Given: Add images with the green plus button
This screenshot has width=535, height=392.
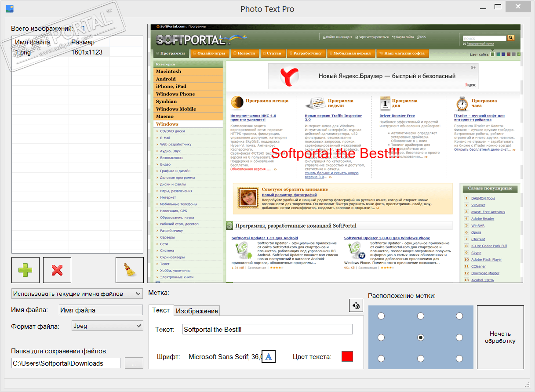Looking at the screenshot, I should click(x=25, y=270).
